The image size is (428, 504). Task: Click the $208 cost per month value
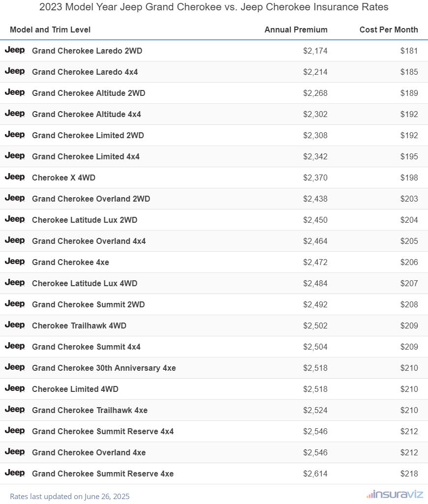pos(409,305)
